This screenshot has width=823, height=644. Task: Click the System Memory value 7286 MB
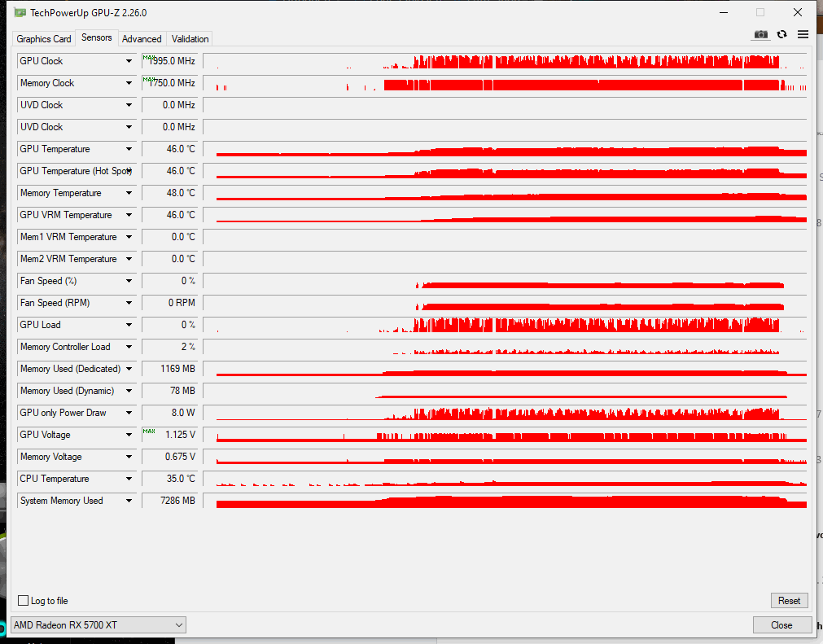pos(170,502)
